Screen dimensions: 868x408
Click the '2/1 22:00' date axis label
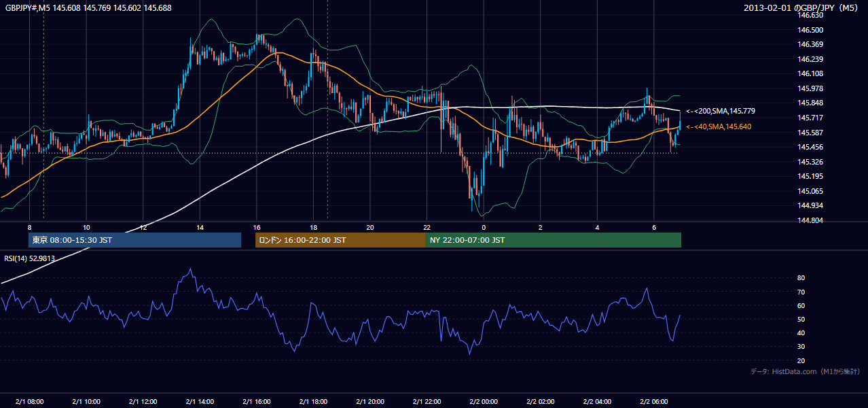[x=427, y=402]
